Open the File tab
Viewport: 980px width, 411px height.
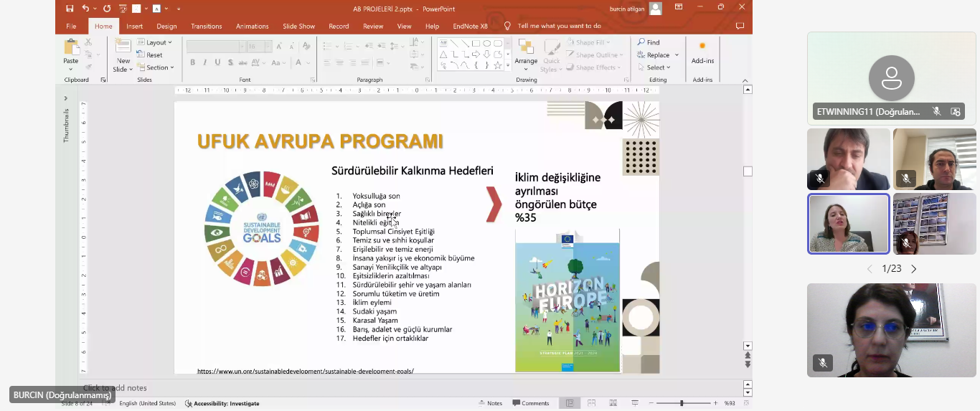pyautogui.click(x=71, y=26)
